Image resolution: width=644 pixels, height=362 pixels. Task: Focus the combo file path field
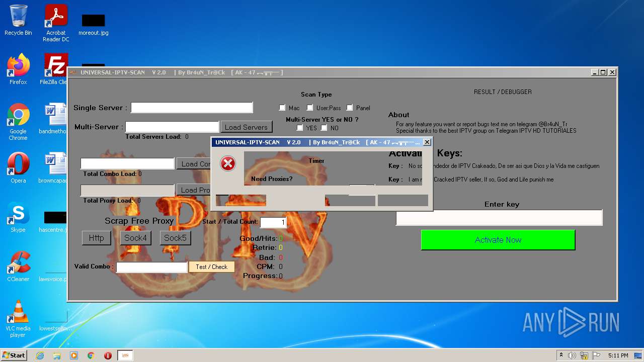click(127, 163)
